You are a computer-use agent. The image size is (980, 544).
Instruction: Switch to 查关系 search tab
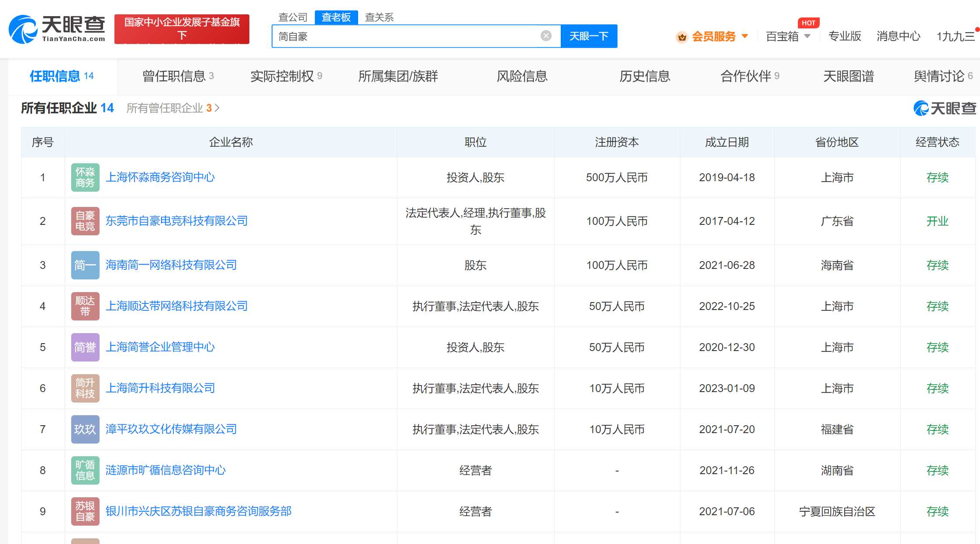click(x=379, y=17)
